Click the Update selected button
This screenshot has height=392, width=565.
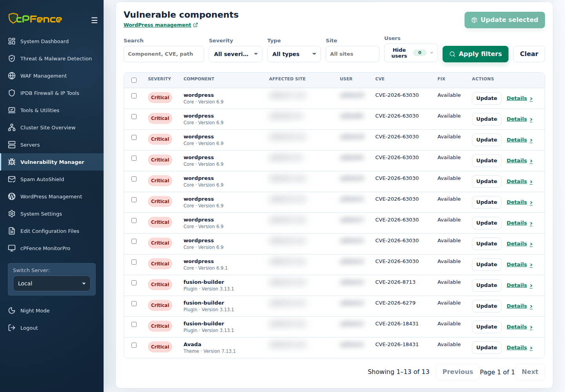505,20
